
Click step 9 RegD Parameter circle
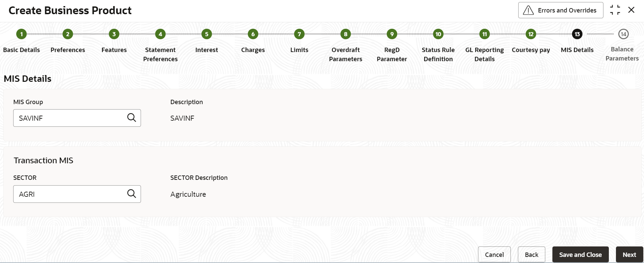click(x=392, y=34)
